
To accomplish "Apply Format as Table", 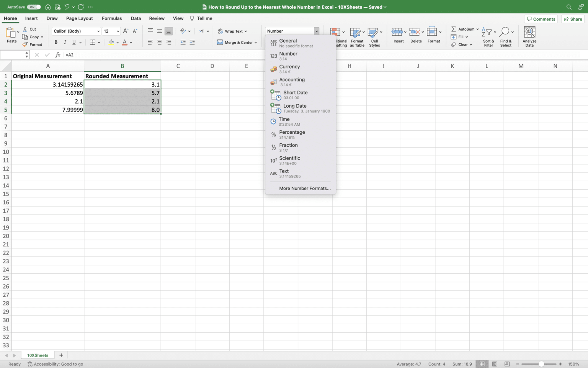I will pos(356,36).
